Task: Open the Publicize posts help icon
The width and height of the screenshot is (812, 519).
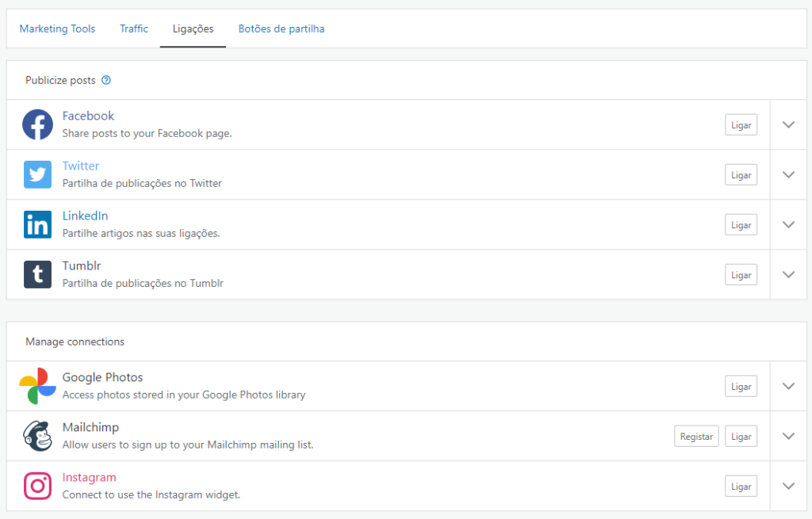Action: (x=106, y=80)
